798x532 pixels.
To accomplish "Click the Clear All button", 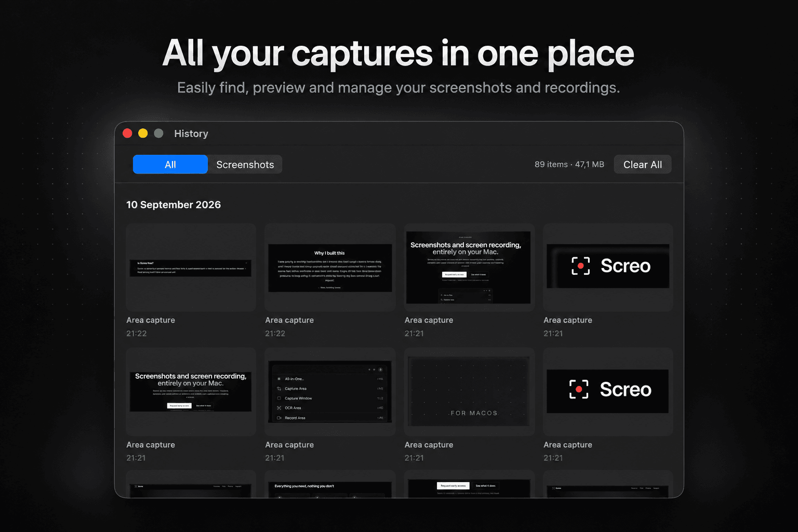I will click(643, 164).
